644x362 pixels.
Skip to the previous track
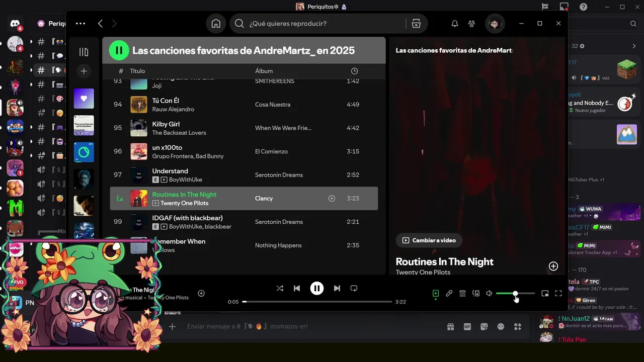coord(297,288)
